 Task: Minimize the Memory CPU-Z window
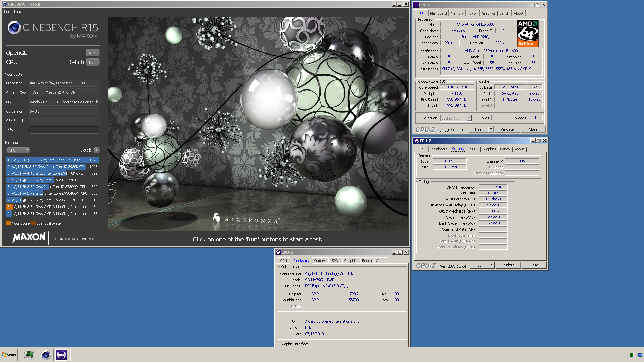coord(532,141)
